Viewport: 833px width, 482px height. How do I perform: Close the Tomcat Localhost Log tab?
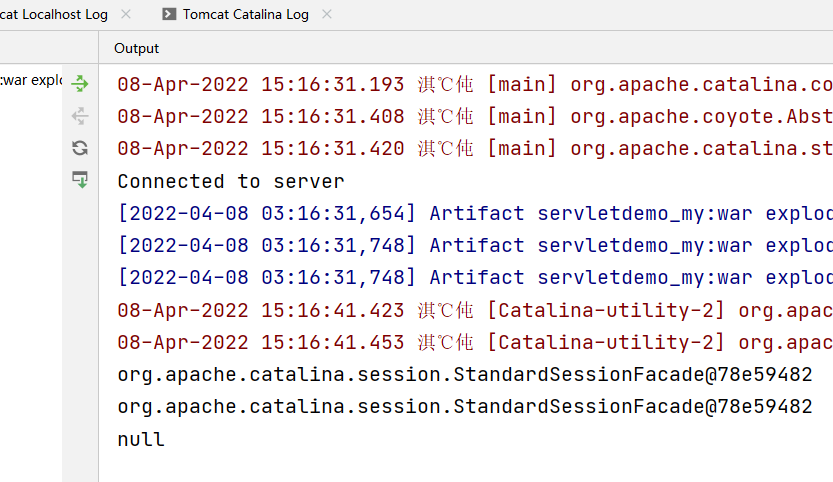tap(126, 14)
